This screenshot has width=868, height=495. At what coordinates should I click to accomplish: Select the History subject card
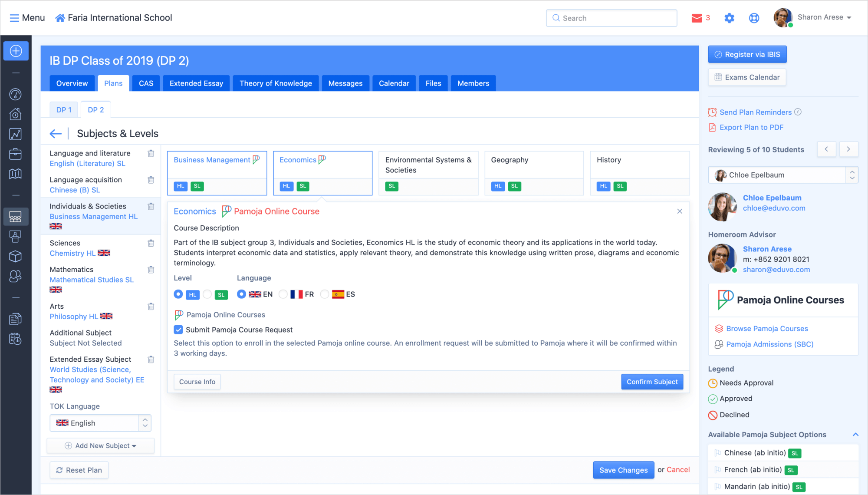640,173
